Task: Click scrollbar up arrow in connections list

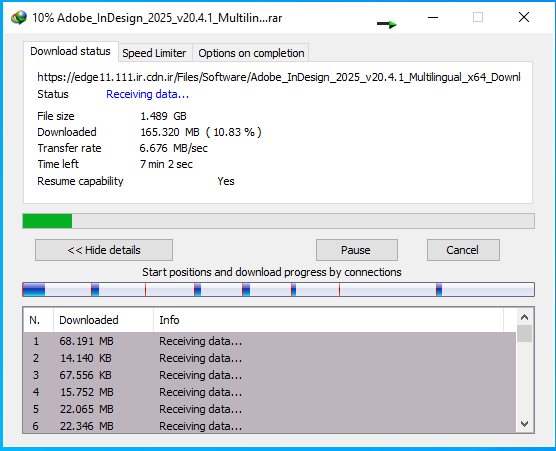Action: [524, 317]
